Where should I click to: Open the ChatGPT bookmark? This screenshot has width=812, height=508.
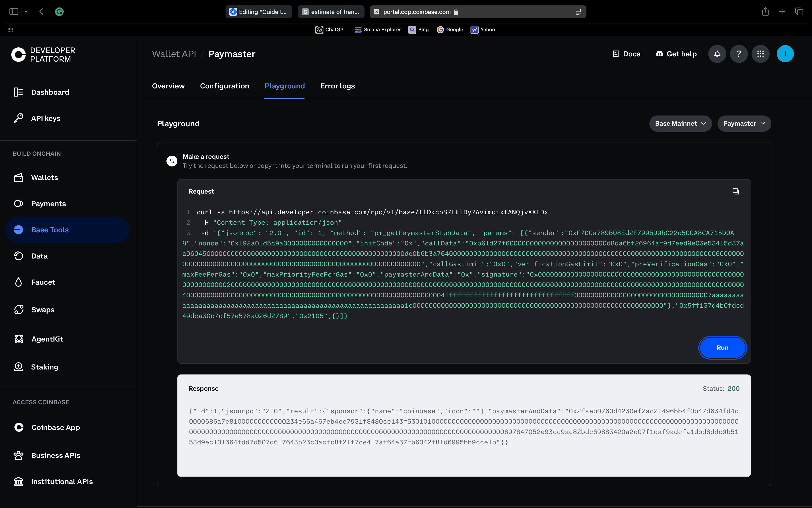(331, 30)
